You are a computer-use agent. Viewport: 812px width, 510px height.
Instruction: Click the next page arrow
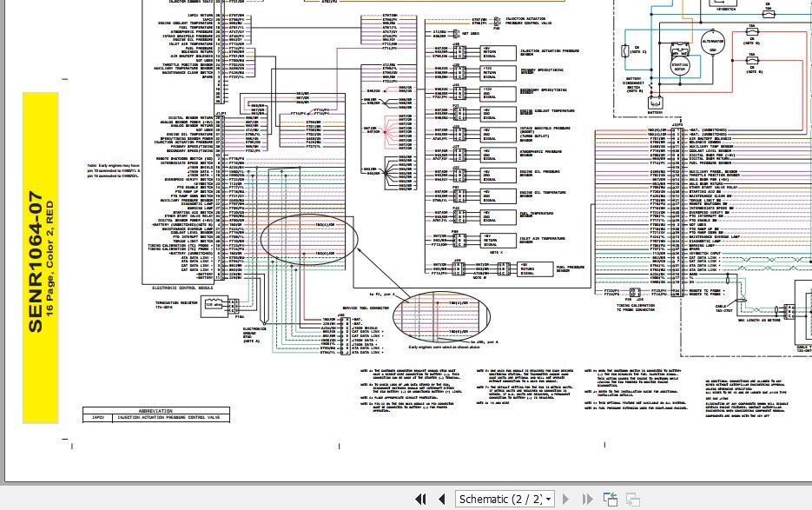(x=565, y=499)
